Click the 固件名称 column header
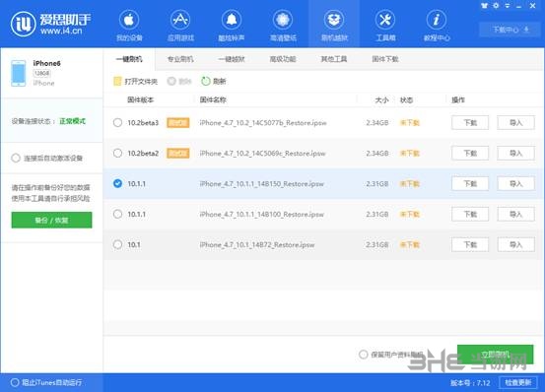 click(213, 100)
